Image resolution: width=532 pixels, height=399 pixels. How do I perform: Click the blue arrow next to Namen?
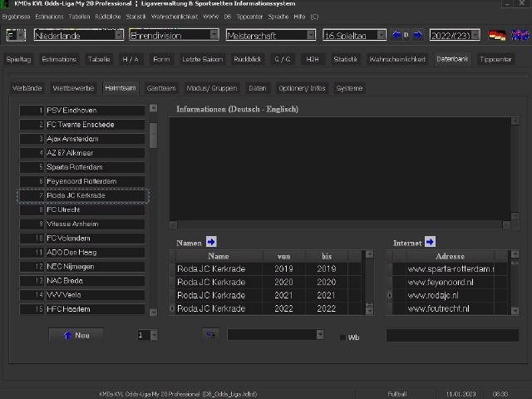[x=211, y=242]
